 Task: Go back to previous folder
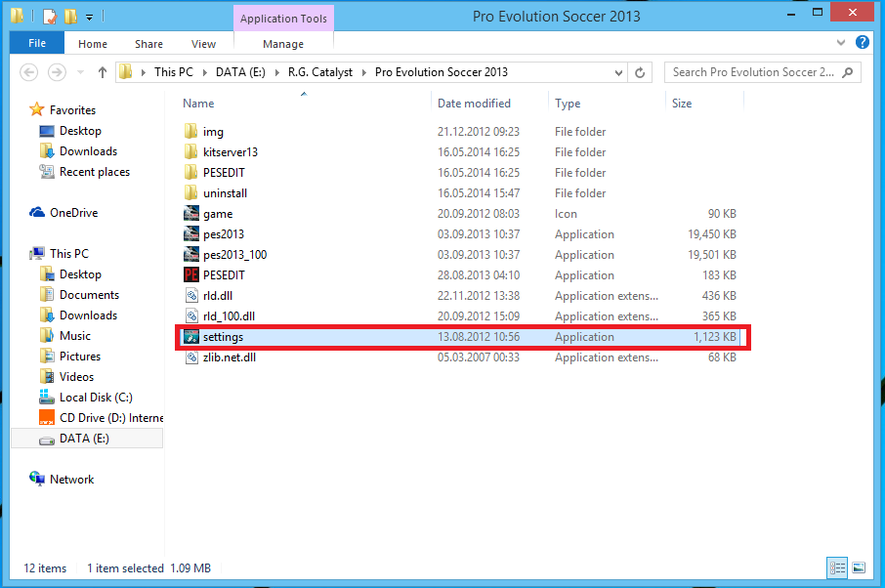[28, 72]
